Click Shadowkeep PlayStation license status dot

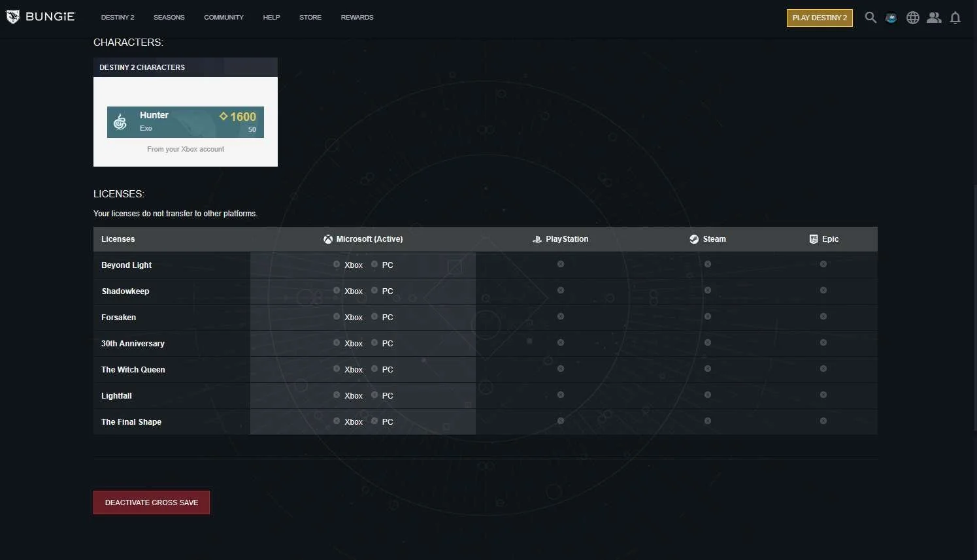(561, 290)
